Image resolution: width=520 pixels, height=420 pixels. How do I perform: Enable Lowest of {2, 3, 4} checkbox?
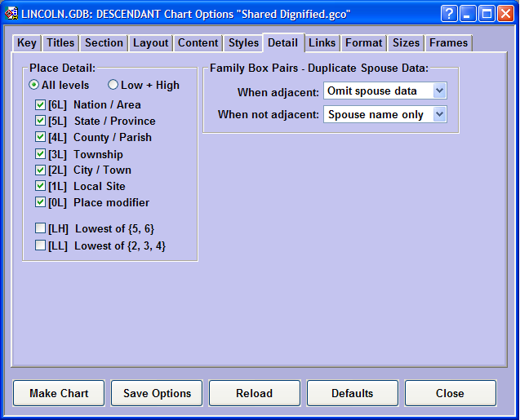click(41, 245)
